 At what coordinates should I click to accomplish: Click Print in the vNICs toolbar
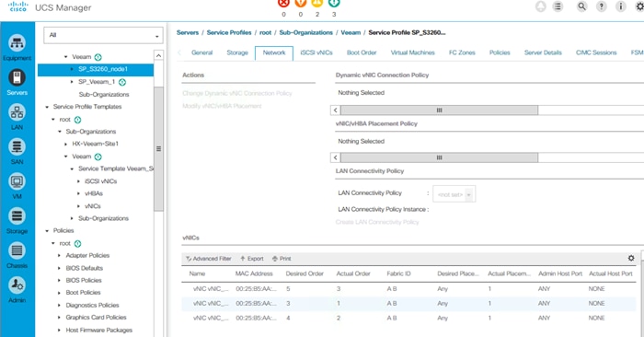pyautogui.click(x=282, y=259)
